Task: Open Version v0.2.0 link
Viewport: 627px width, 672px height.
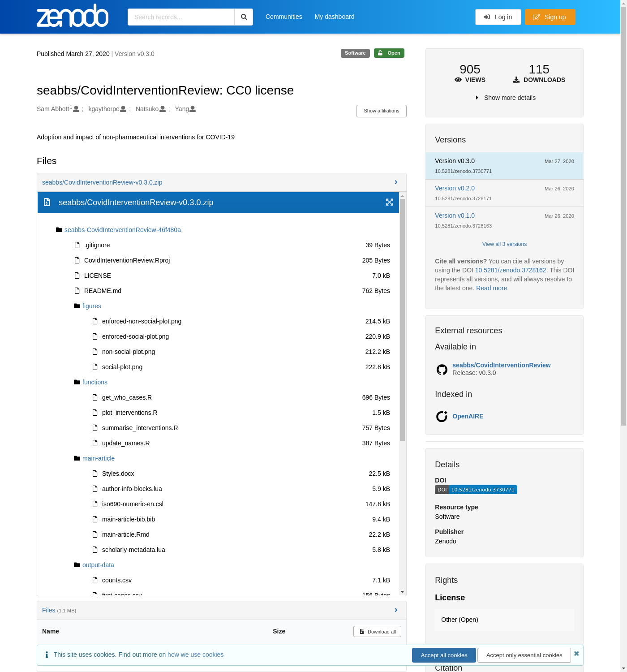Action: (455, 188)
